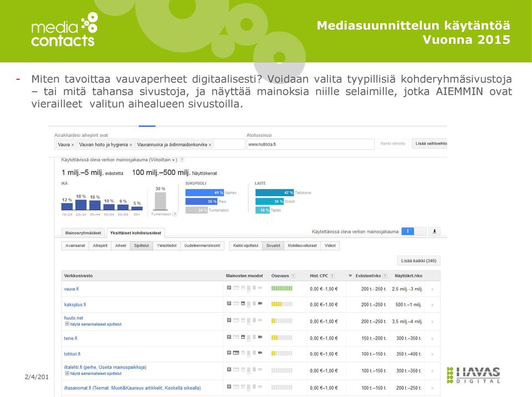Switch to the Mainosryhmäideat tab
This screenshot has height=397, width=532.
[x=83, y=233]
